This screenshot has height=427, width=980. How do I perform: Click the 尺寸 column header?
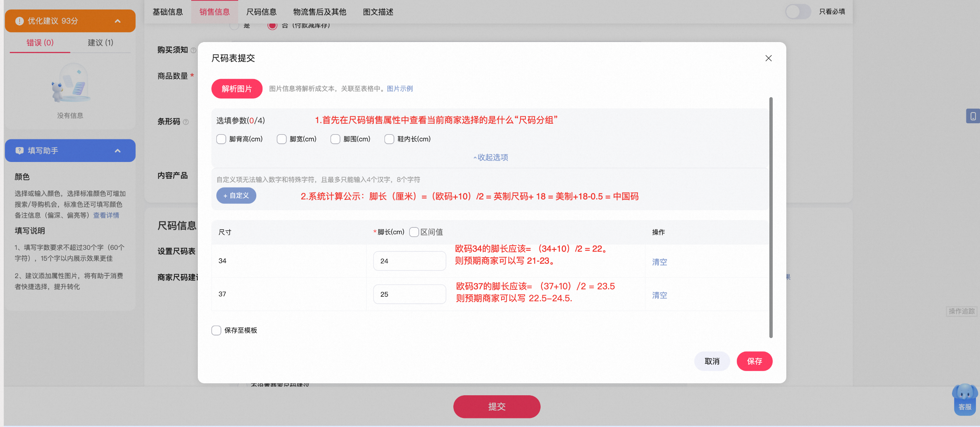tap(225, 232)
